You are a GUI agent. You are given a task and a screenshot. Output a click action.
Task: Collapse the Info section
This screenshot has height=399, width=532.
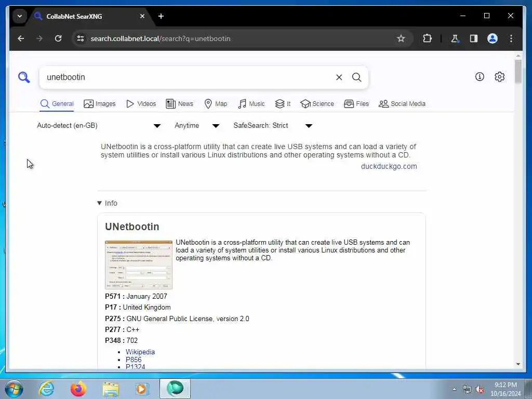pyautogui.click(x=107, y=203)
